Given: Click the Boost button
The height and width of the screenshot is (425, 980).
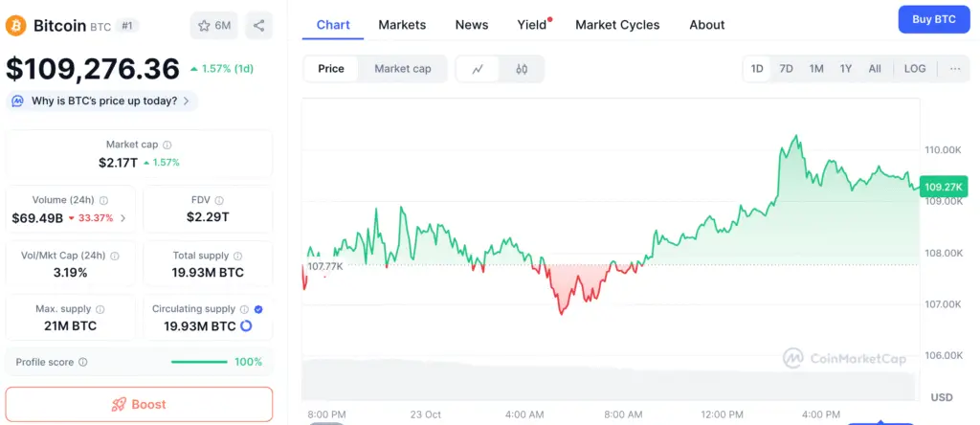Looking at the screenshot, I should point(139,404).
